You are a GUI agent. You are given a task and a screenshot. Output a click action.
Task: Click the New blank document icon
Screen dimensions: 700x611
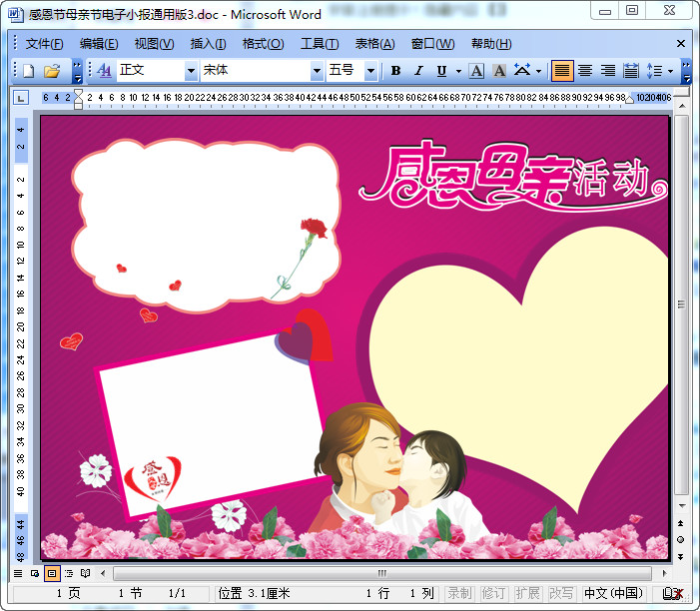click(29, 71)
